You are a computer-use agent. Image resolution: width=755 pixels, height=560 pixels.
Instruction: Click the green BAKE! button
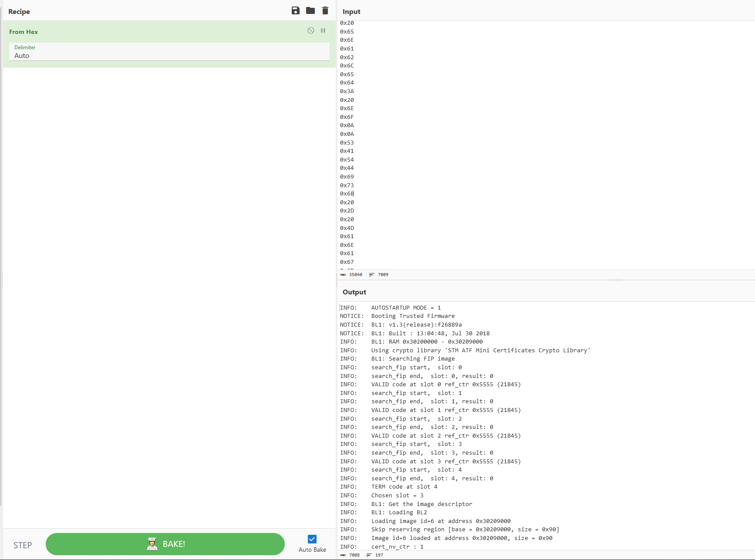[165, 544]
